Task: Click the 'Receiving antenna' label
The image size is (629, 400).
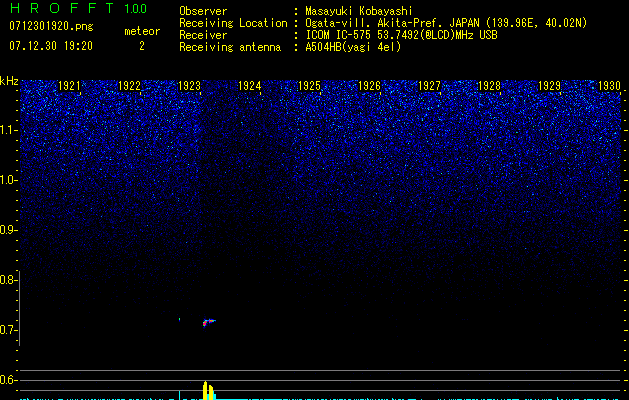Action: tap(230, 47)
